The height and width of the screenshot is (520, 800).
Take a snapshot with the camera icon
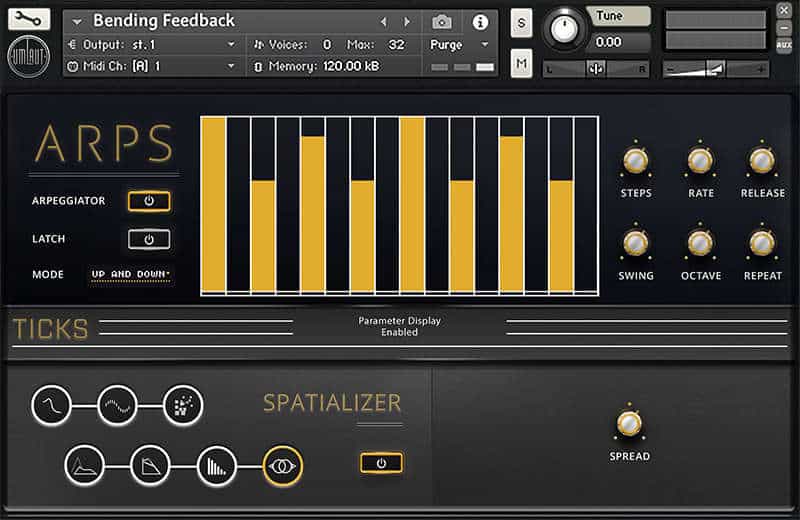(x=442, y=22)
